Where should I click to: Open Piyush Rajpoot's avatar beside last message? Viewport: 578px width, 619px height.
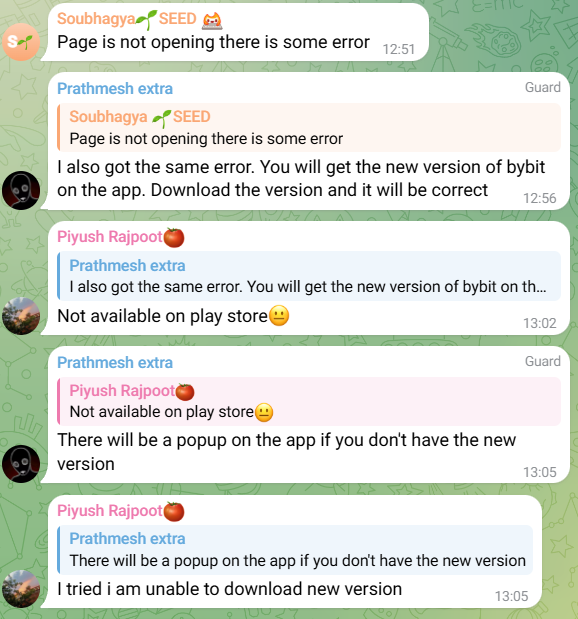pos(21,589)
